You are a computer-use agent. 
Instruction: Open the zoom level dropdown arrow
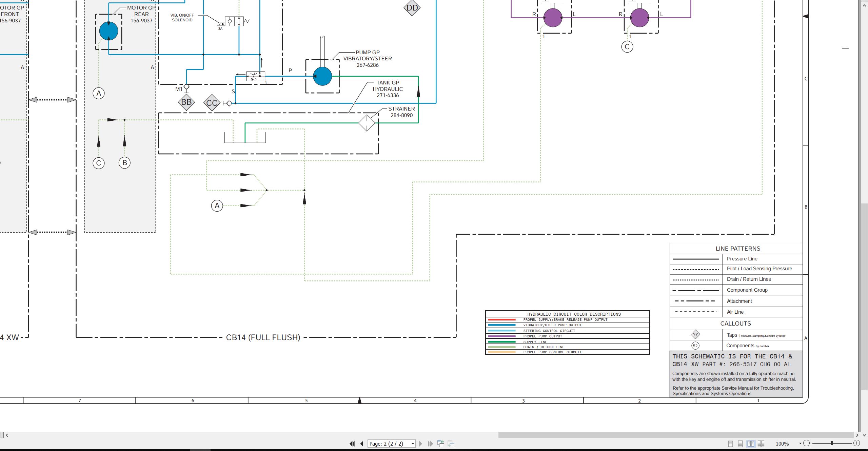[800, 444]
